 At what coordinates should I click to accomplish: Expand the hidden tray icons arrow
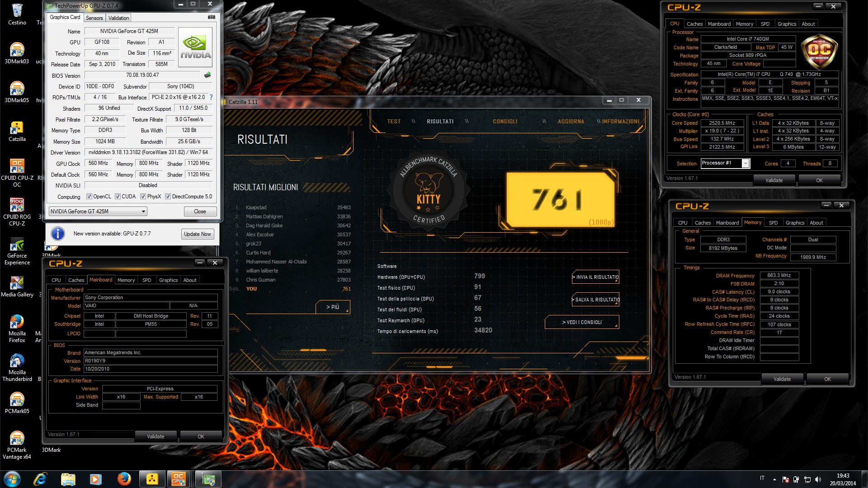click(x=774, y=479)
